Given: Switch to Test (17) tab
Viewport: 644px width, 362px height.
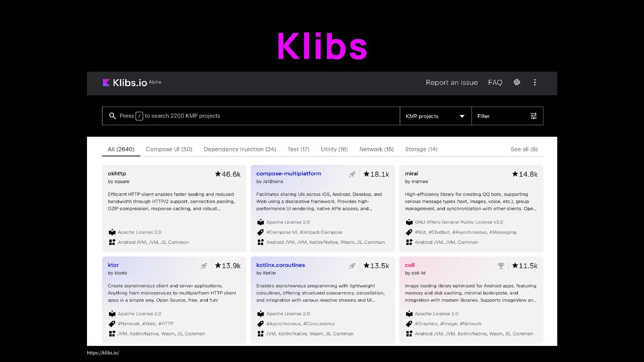Looking at the screenshot, I should (298, 149).
